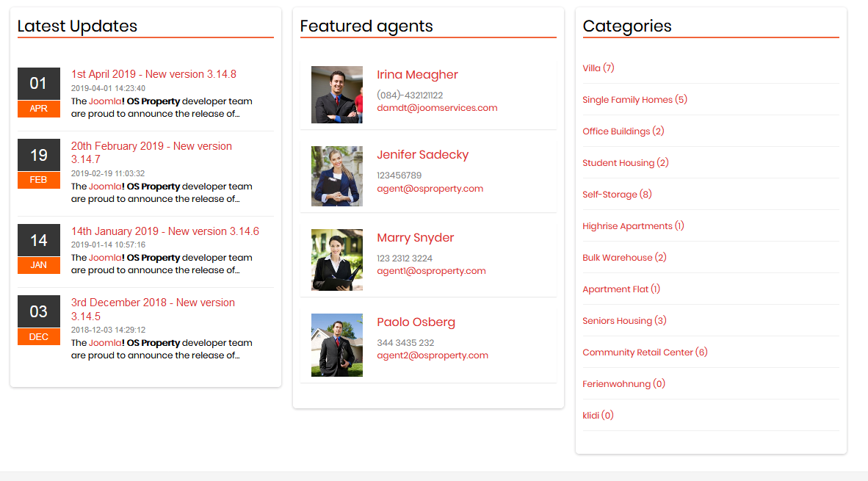The width and height of the screenshot is (868, 481).
Task: Open the Community Retail Center category
Action: click(x=645, y=352)
